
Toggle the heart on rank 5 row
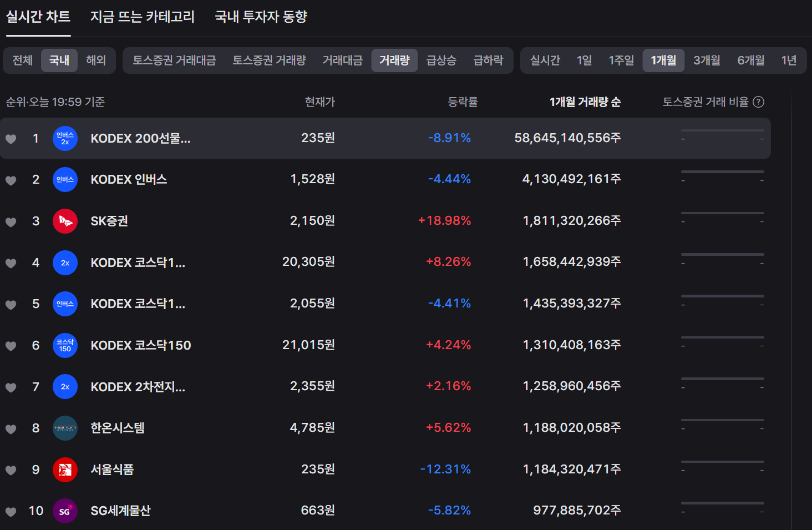tap(11, 305)
